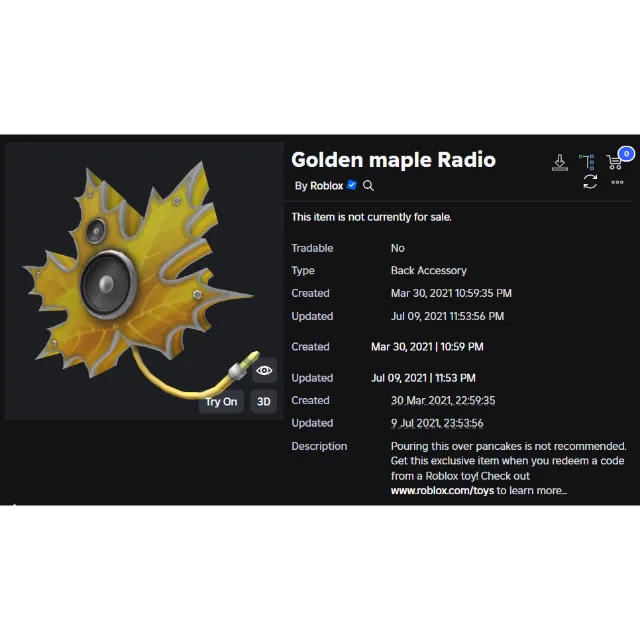Open the Roblox creator profile link

[x=326, y=186]
